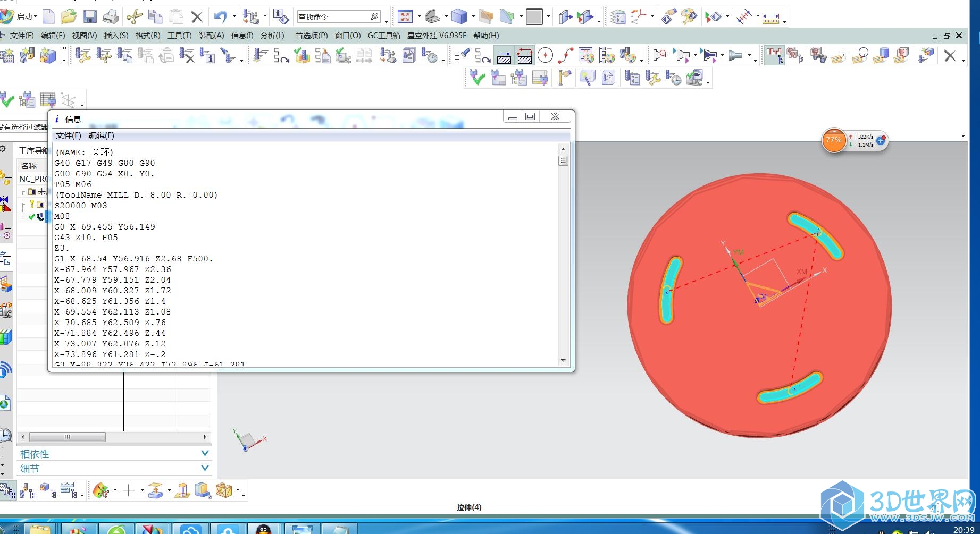Open 文件(F) in the 信息 window

point(69,135)
